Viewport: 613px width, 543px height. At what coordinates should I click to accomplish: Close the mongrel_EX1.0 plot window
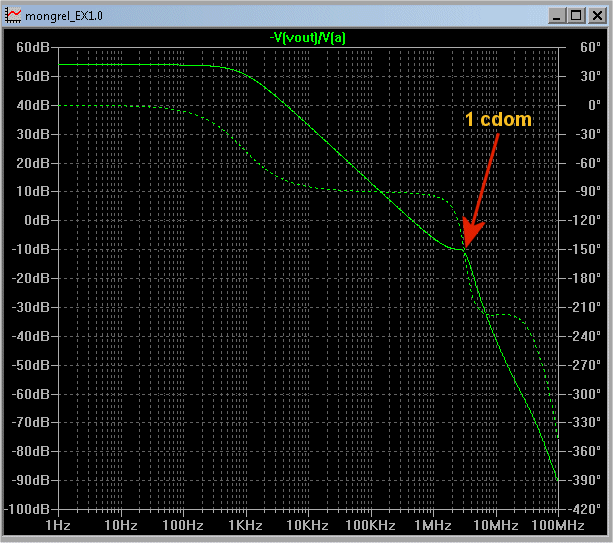click(x=597, y=16)
